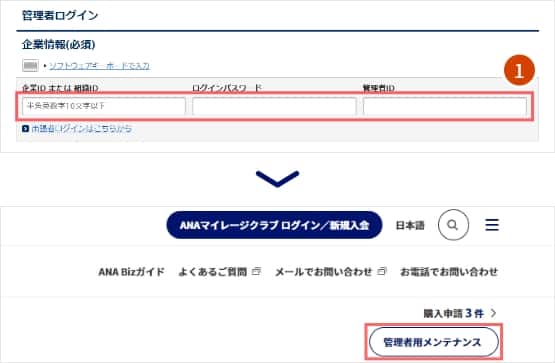The width and height of the screenshot is (555, 363).
Task: Click the search magnifier icon
Action: tap(453, 225)
